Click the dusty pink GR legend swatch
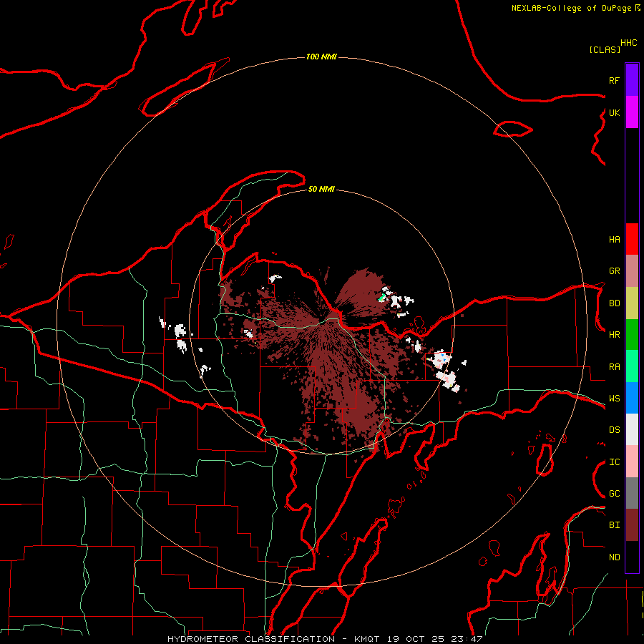644x644 pixels. click(x=632, y=271)
